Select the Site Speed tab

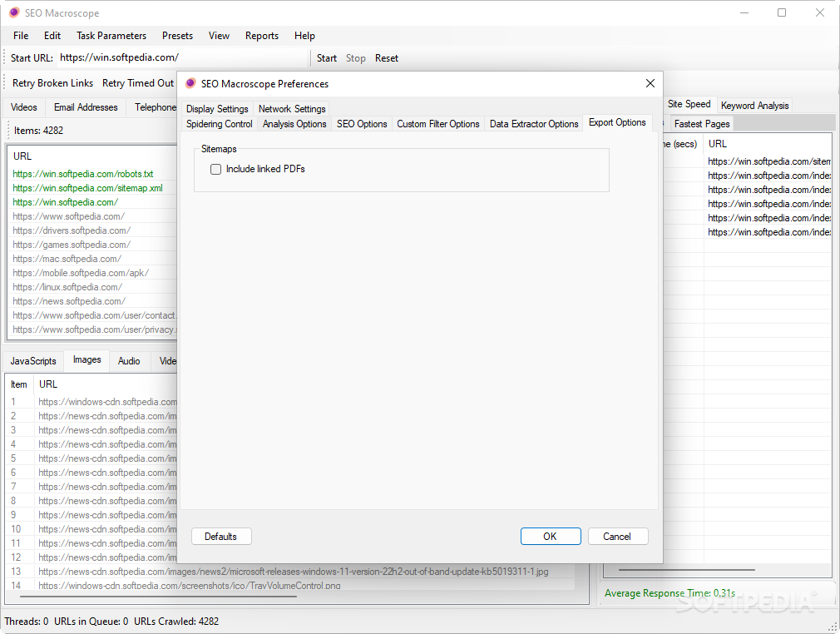(x=689, y=104)
